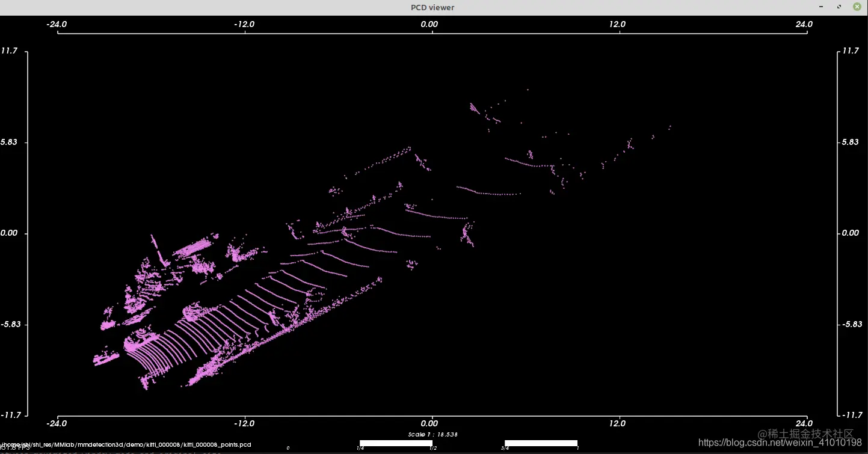Click the PCD viewer title text
This screenshot has height=454, width=868.
(x=432, y=7)
